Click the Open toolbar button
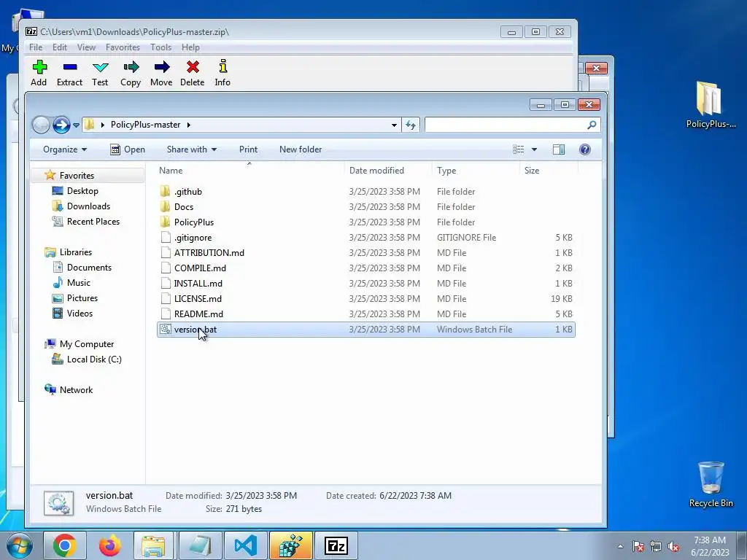This screenshot has height=560, width=747. (x=128, y=149)
